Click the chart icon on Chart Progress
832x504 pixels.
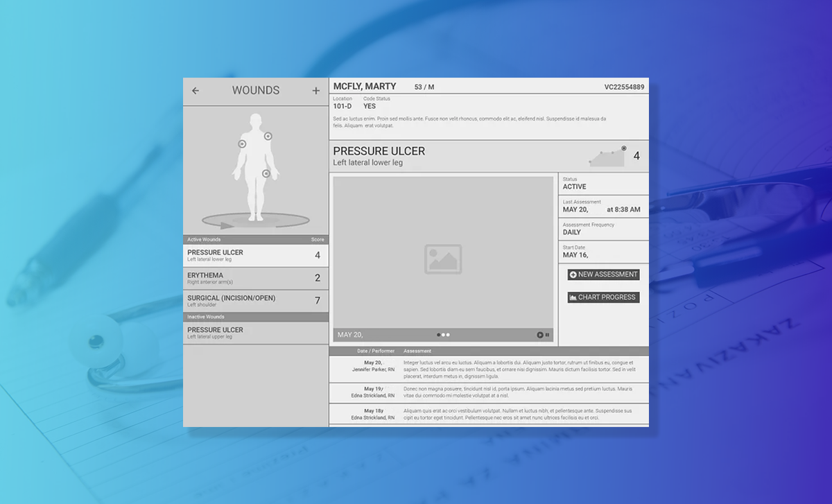coord(573,297)
